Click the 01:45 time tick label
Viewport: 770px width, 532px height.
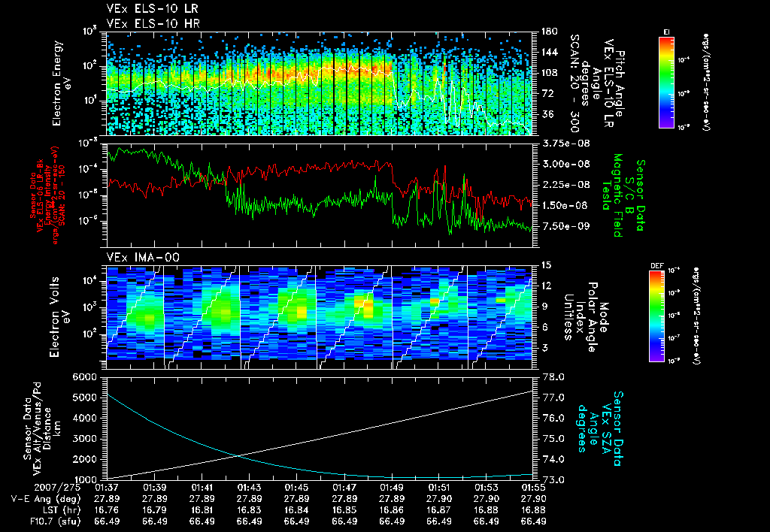296,488
